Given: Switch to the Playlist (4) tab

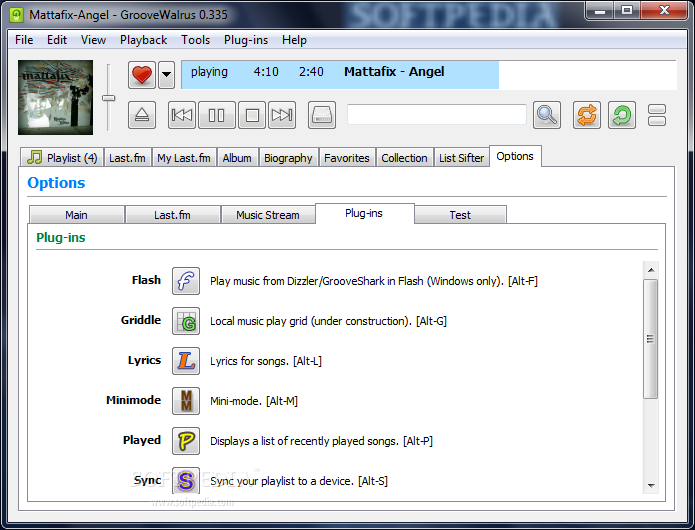Looking at the screenshot, I should (62, 158).
